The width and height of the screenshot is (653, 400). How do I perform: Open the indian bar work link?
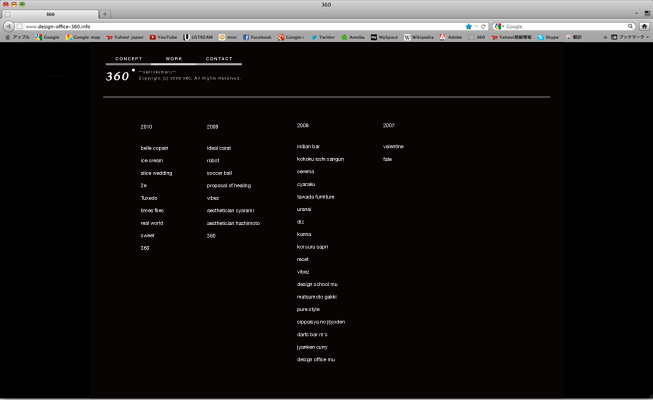308,146
